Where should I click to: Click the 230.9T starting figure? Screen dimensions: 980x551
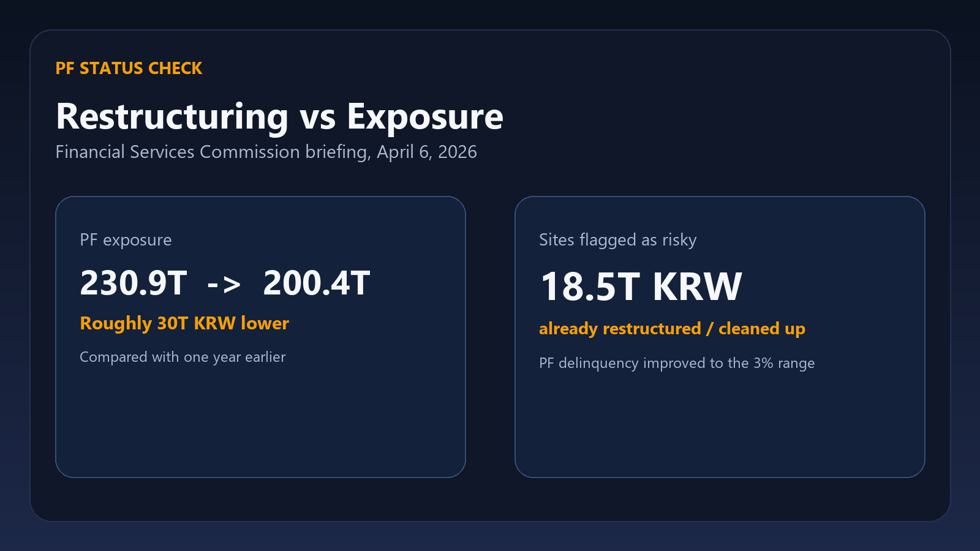point(134,283)
